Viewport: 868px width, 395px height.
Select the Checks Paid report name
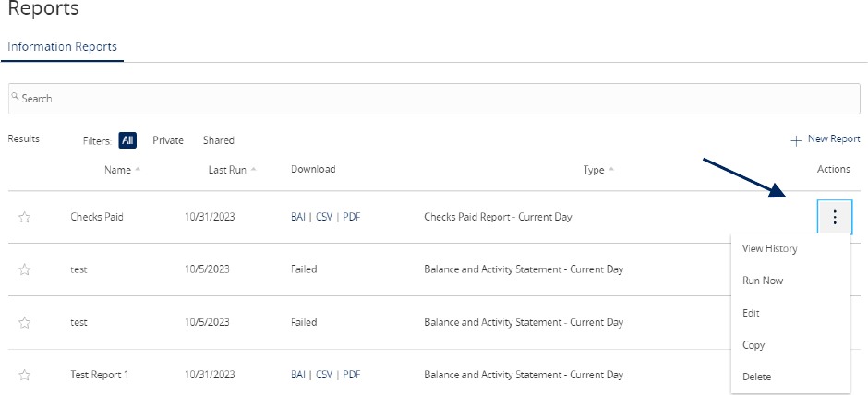[x=97, y=217]
